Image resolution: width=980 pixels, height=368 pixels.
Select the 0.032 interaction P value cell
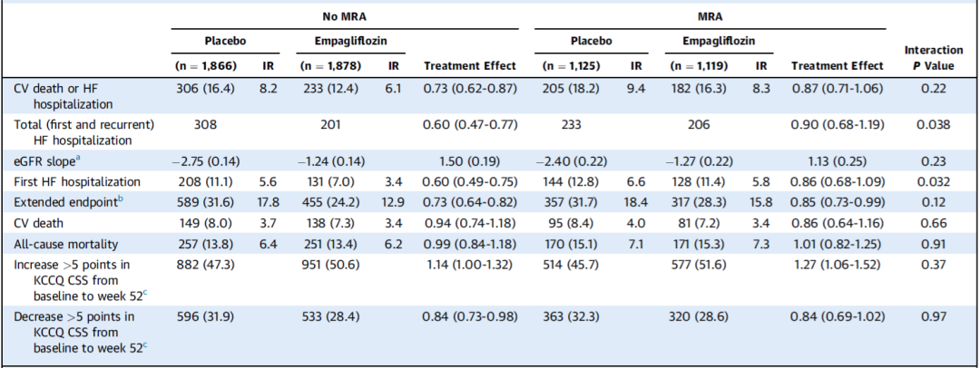pyautogui.click(x=934, y=180)
